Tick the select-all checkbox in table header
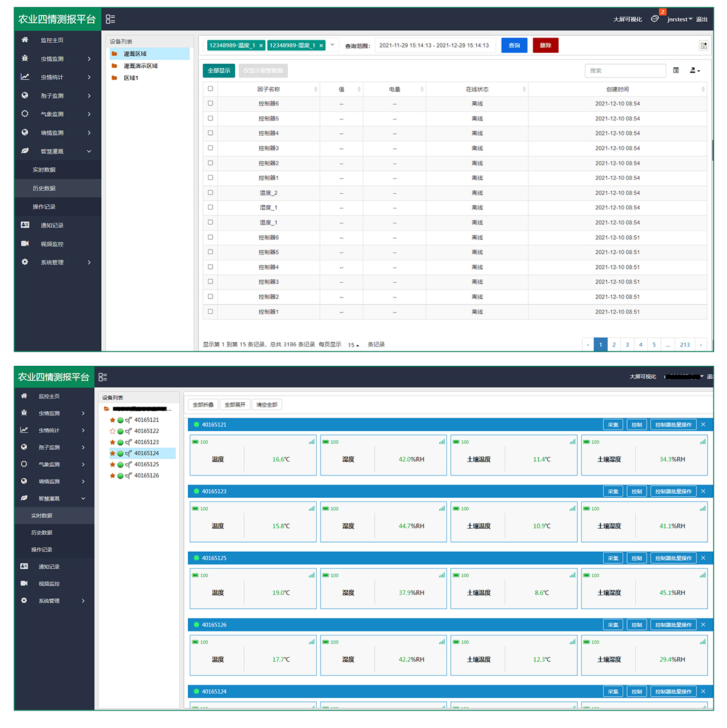727x728 pixels. click(210, 89)
